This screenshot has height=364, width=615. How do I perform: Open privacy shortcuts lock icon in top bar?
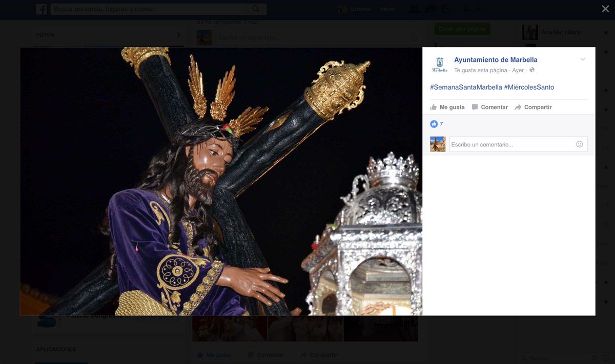click(x=467, y=9)
